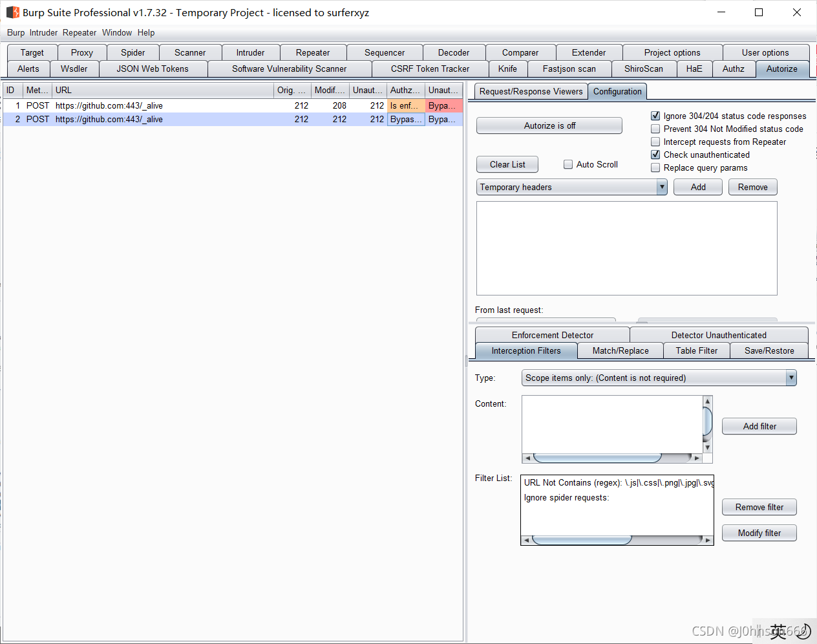Image resolution: width=817 pixels, height=644 pixels.
Task: Switch to the Sequencer tab
Action: 385,52
